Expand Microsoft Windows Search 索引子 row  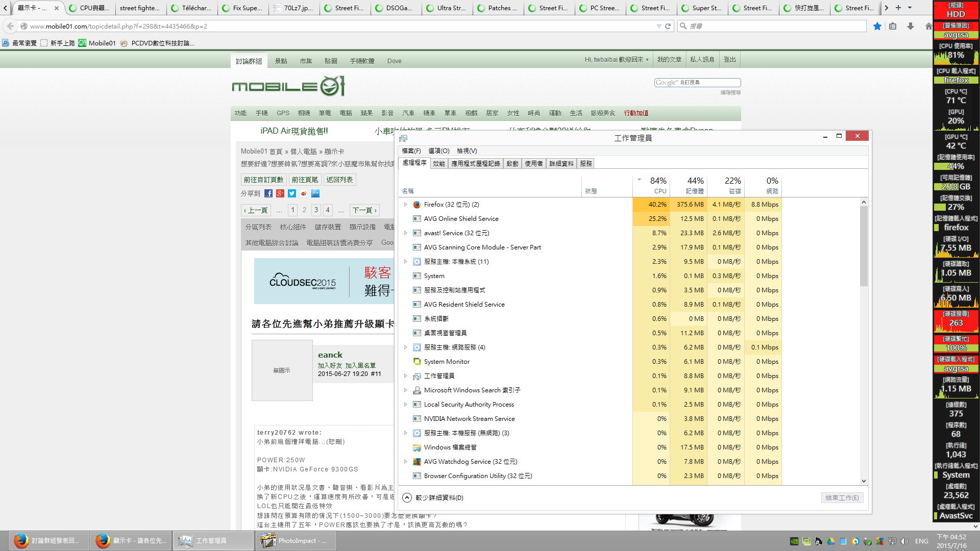pos(406,390)
